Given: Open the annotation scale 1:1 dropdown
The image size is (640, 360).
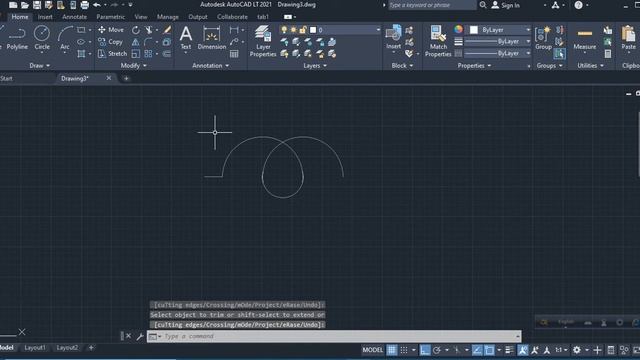Looking at the screenshot, I should point(561,350).
